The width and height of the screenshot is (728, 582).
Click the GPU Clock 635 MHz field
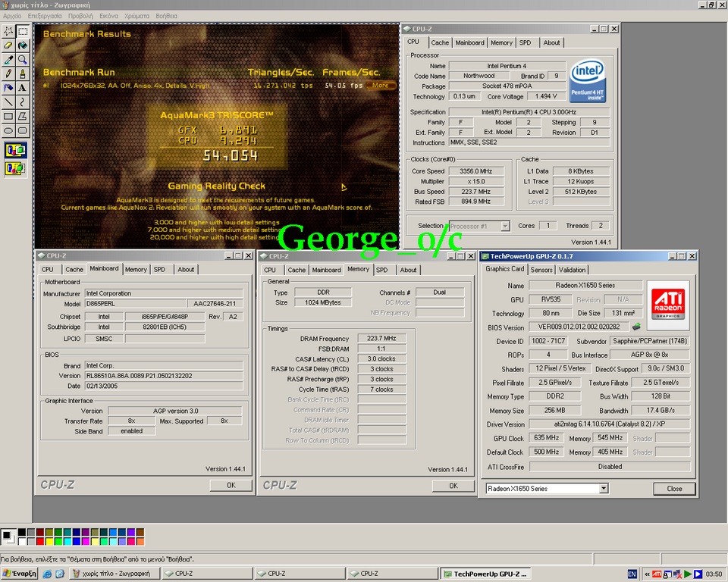[x=546, y=438]
